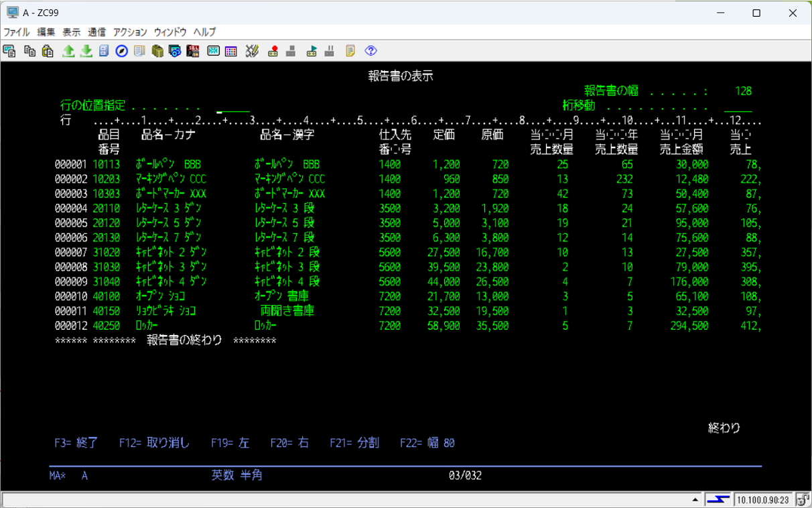Click the olive package box icon

[x=157, y=51]
